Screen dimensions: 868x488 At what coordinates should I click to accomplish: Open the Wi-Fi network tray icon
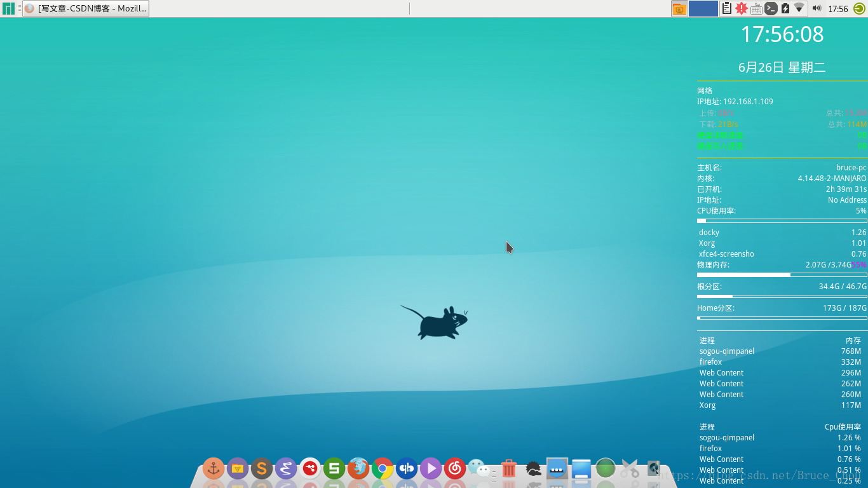(799, 8)
